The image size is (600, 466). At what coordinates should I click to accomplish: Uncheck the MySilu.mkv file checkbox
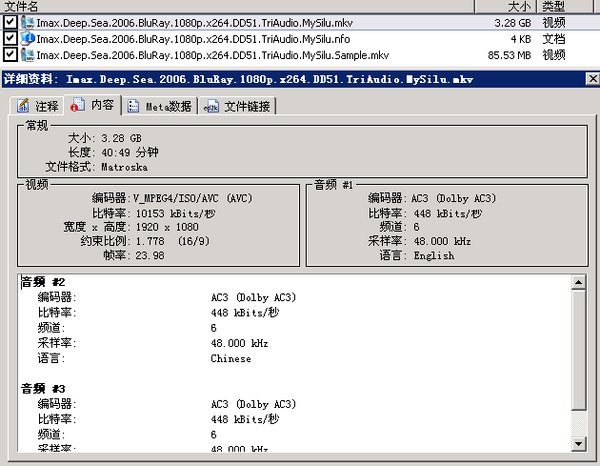10,22
